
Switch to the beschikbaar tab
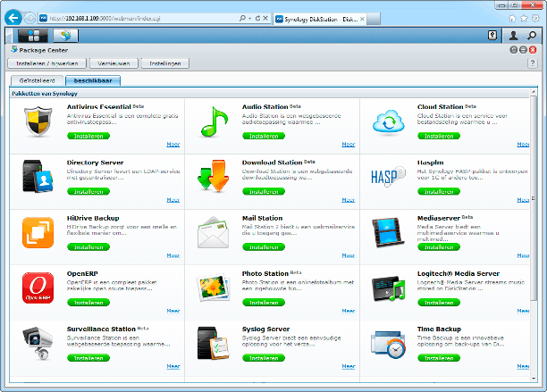point(93,80)
